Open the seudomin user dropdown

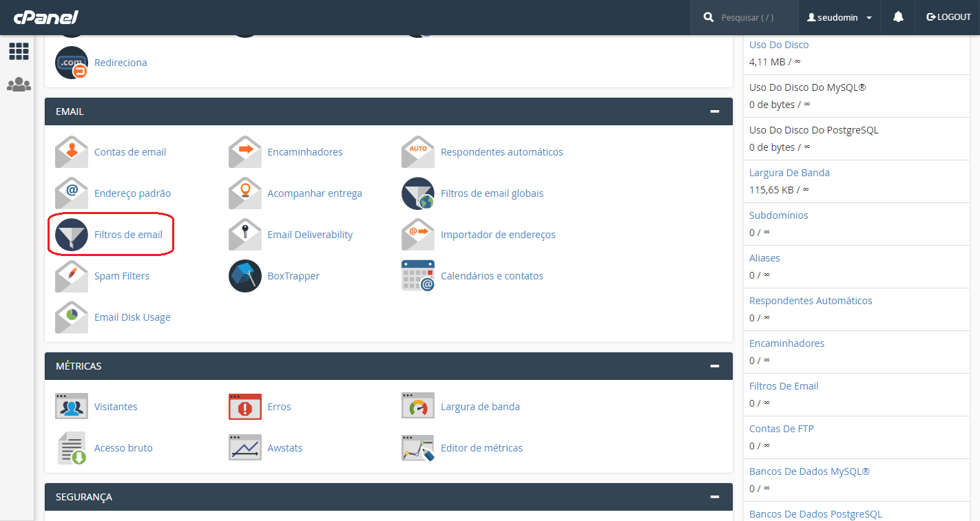840,17
